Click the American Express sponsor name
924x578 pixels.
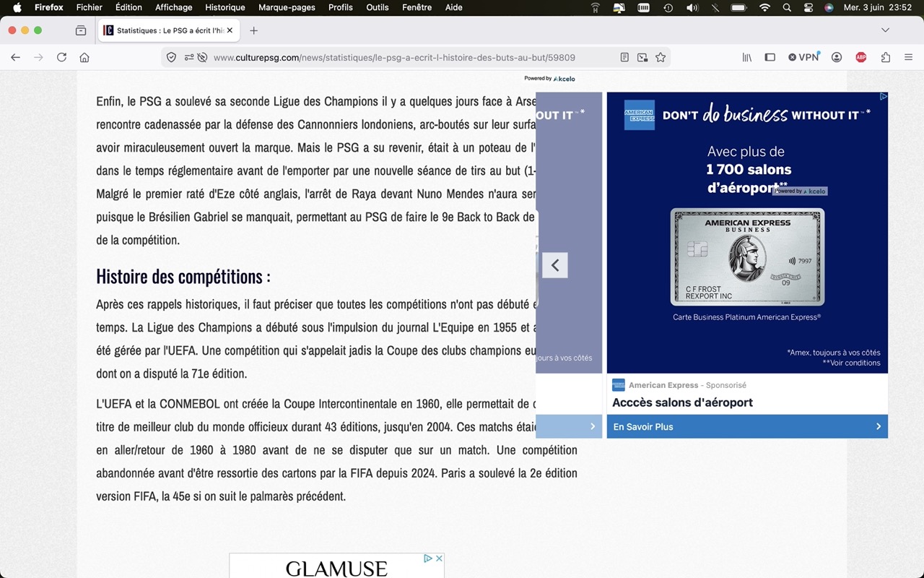click(663, 385)
